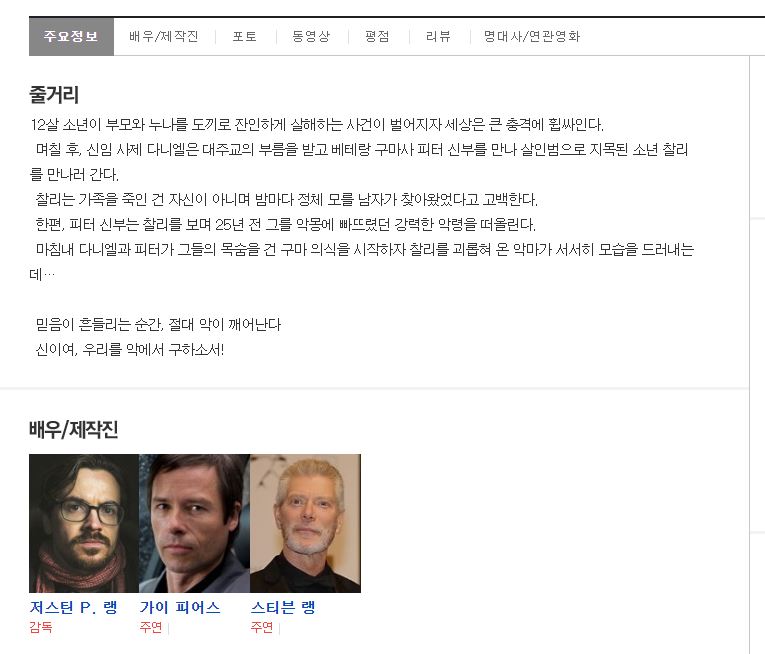Go to the 동영상 tab
The height and width of the screenshot is (654, 765).
pyautogui.click(x=311, y=37)
